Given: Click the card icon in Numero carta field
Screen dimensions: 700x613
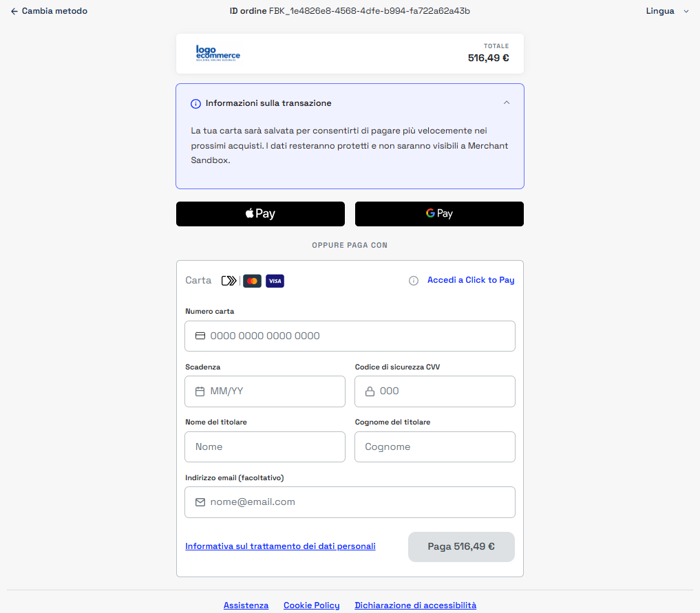Looking at the screenshot, I should coord(200,336).
